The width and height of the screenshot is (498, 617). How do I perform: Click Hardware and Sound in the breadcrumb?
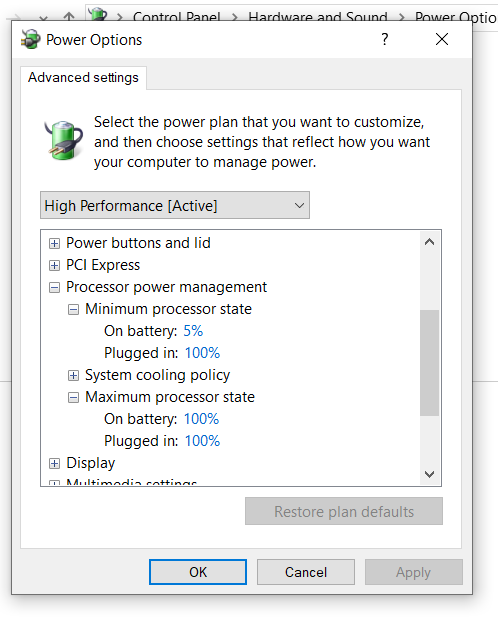[x=317, y=17]
